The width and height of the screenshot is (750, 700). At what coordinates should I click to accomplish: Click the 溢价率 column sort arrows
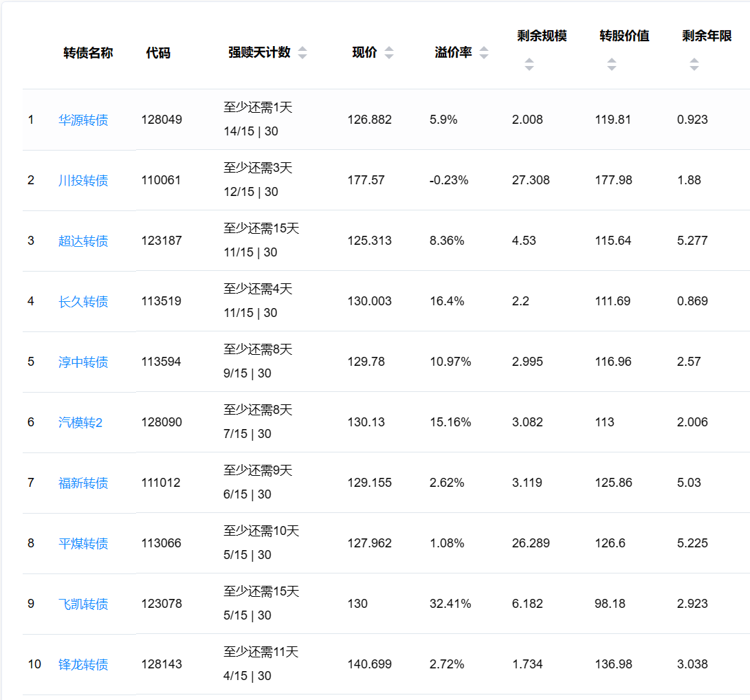click(x=484, y=53)
